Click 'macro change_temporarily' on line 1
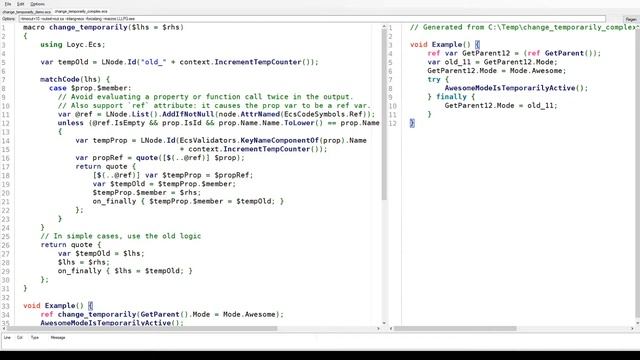Image resolution: width=640 pixels, height=360 pixels. tap(76, 27)
